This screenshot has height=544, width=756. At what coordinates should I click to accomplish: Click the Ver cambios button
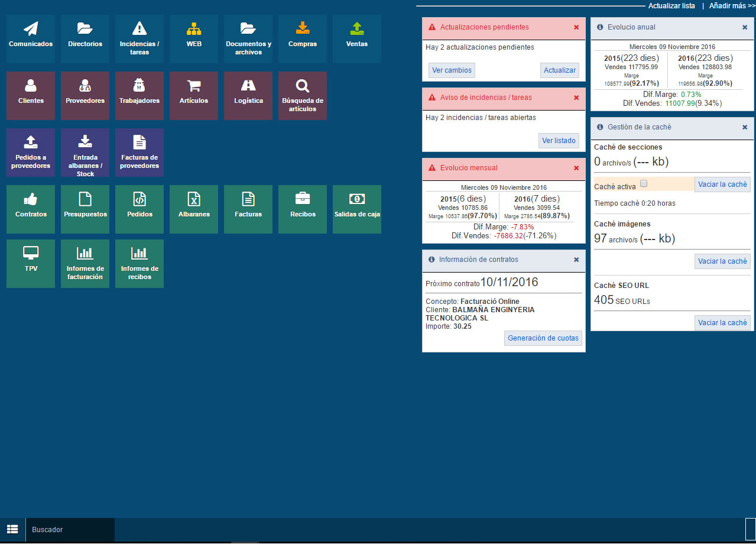click(x=452, y=70)
